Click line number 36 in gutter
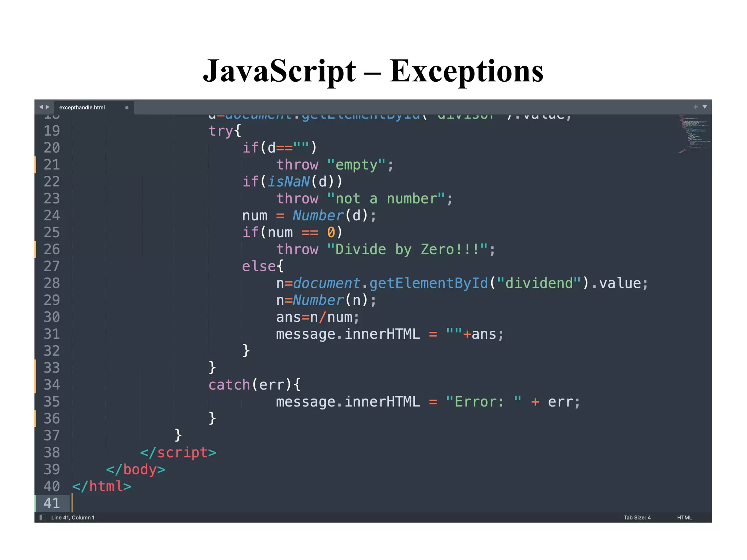747x560 pixels. tap(52, 418)
